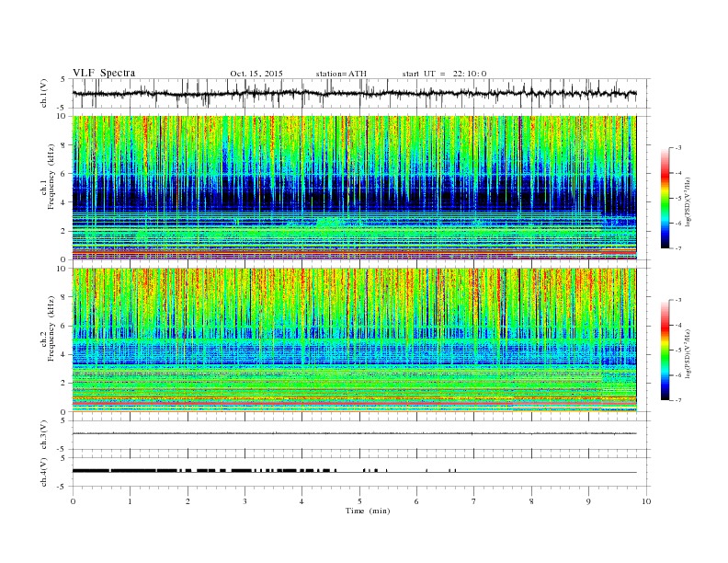
Task: Click the '7' tick label on time axis
Action: pos(474,501)
